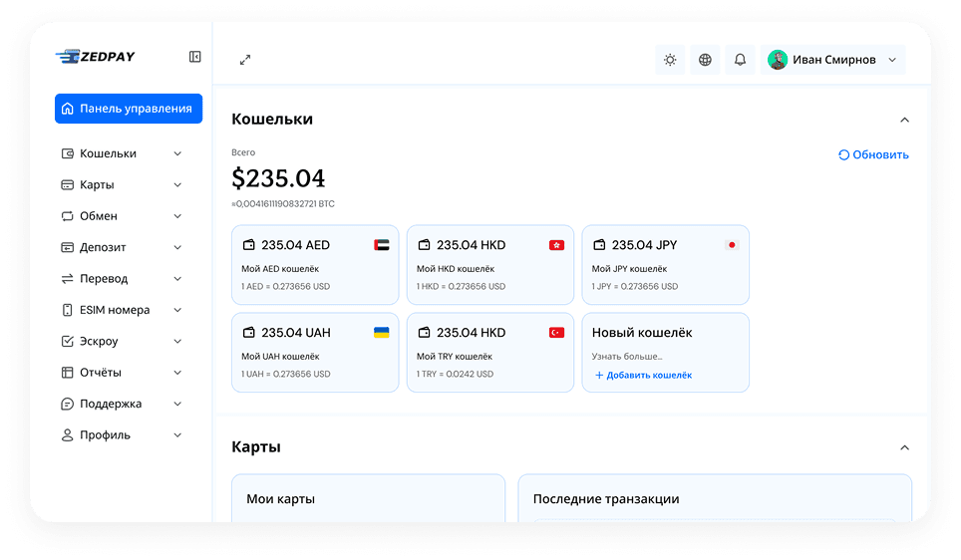Click Добавить кошелёк link
This screenshot has width=961, height=560.
[x=643, y=375]
